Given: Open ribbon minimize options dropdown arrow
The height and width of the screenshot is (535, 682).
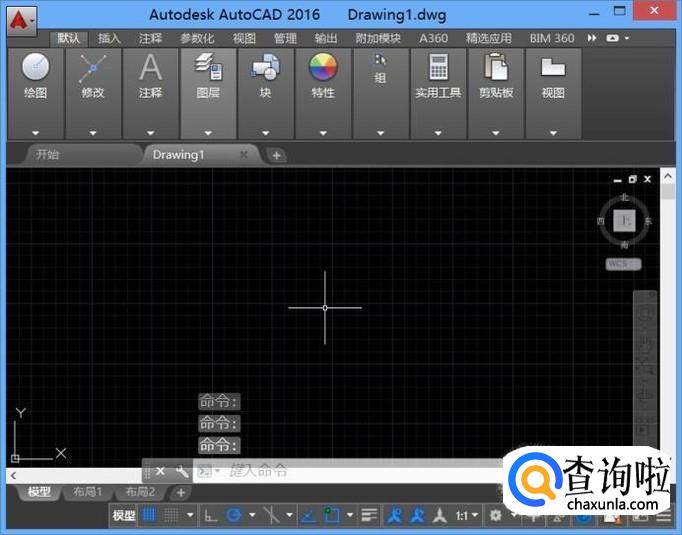Looking at the screenshot, I should click(627, 38).
